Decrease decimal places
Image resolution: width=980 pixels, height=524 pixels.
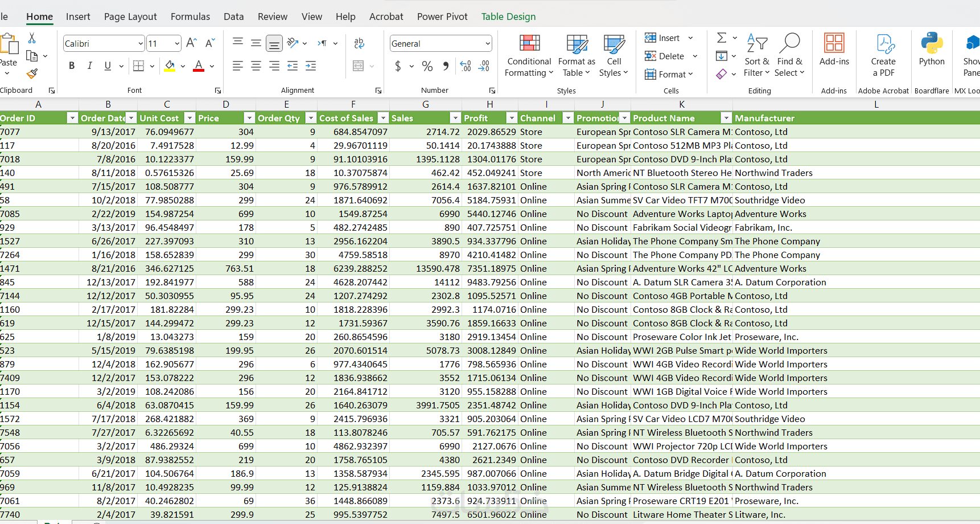[484, 66]
